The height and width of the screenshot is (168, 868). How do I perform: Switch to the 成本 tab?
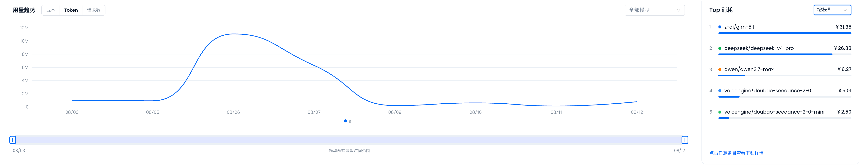pos(51,10)
